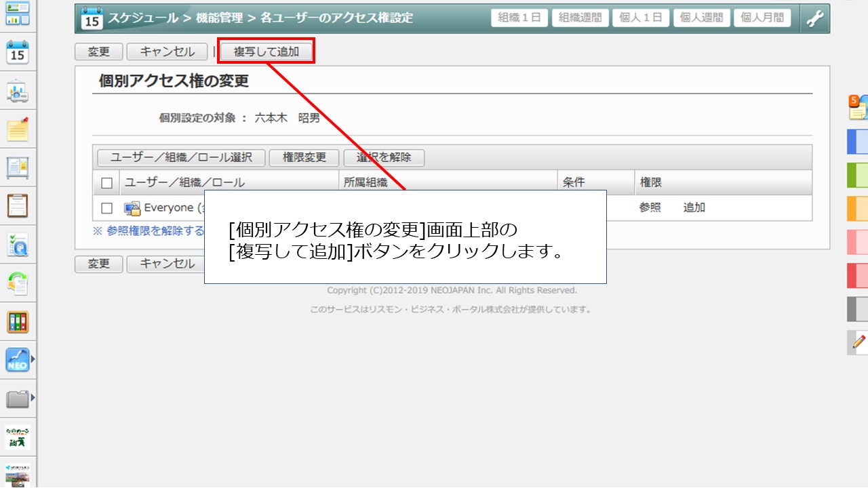868x488 pixels.
Task: Open the projector facility icon
Action: [18, 91]
